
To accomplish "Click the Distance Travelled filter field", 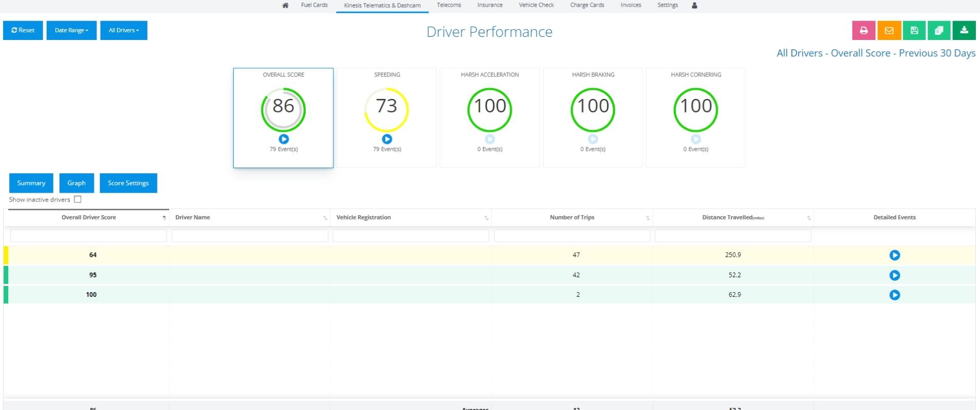I will 733,236.
